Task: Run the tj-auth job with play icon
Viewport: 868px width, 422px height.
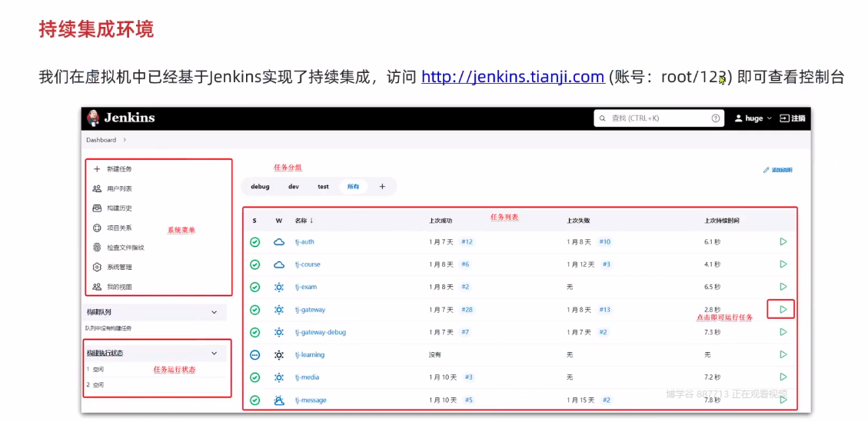Action: click(783, 241)
